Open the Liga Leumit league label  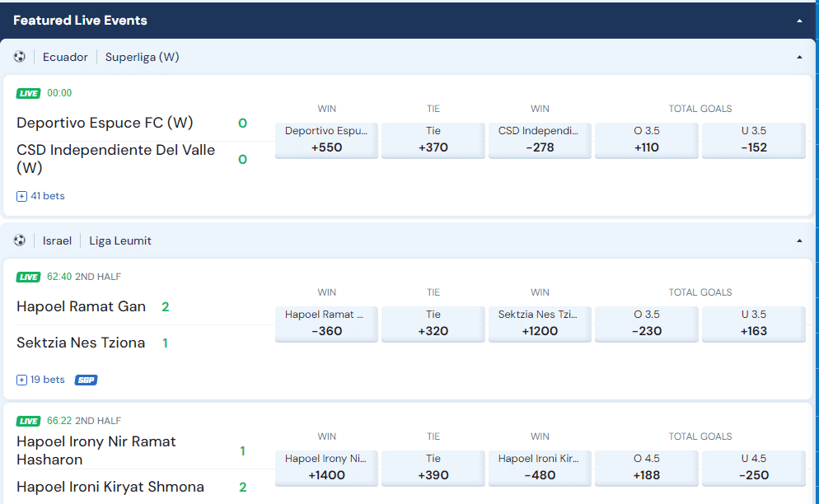click(x=119, y=240)
